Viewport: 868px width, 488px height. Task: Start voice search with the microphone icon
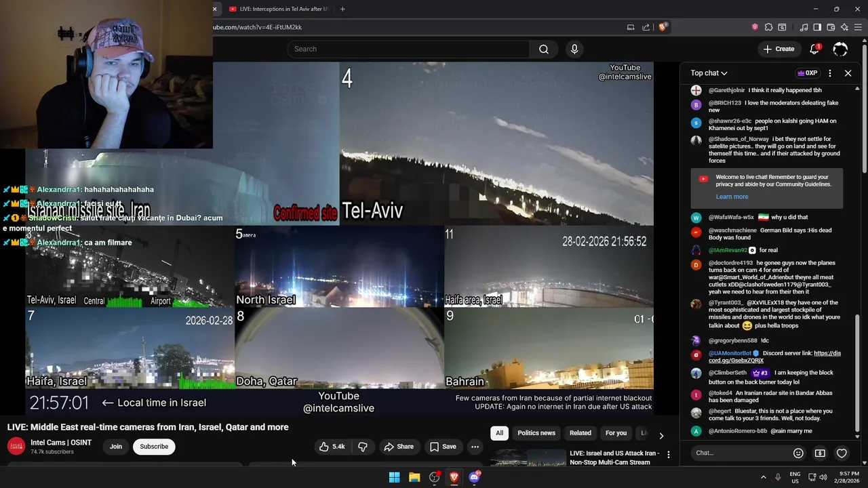click(574, 49)
